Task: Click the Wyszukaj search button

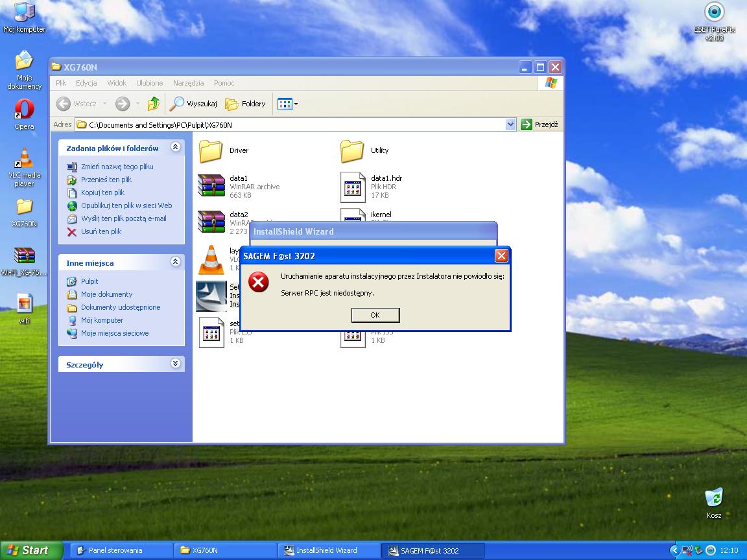Action: (193, 103)
